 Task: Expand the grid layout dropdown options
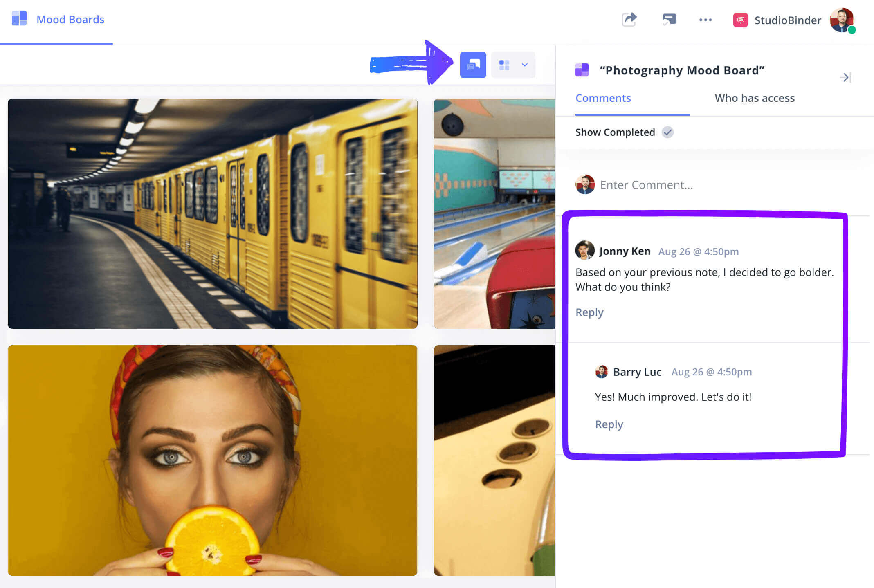[x=525, y=64]
